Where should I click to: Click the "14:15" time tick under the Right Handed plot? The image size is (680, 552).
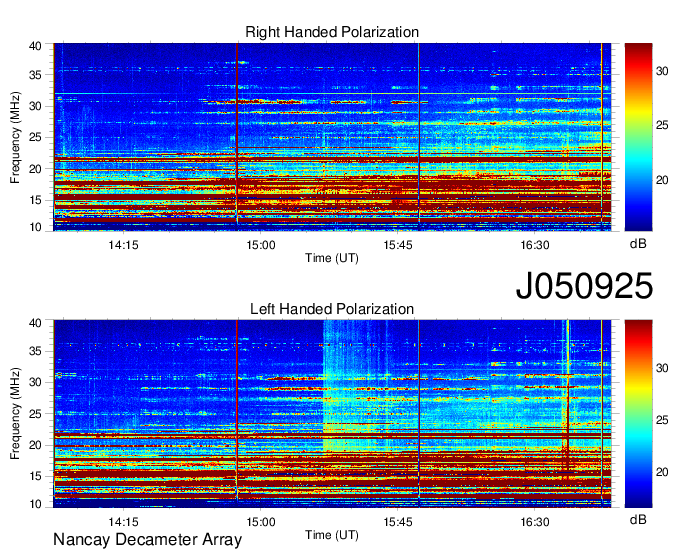pos(124,245)
